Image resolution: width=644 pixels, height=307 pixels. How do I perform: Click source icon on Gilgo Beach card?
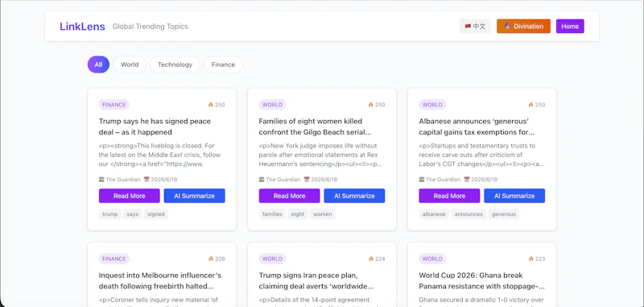pos(262,180)
